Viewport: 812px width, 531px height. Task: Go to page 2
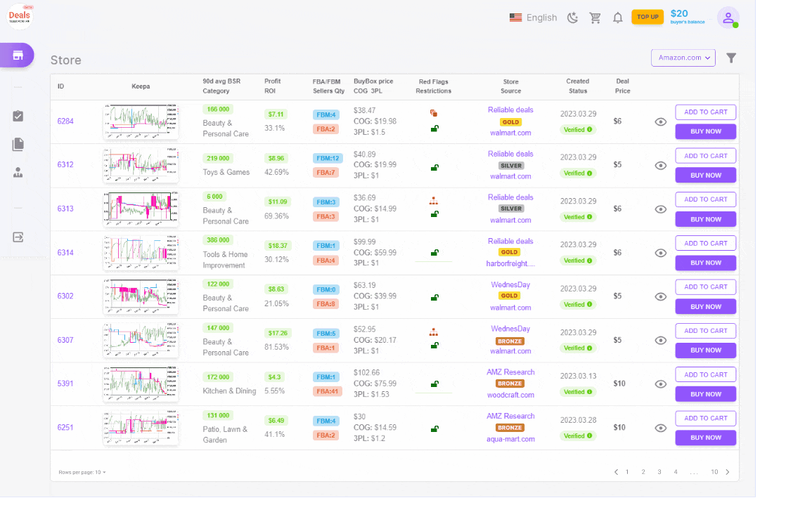pos(643,472)
